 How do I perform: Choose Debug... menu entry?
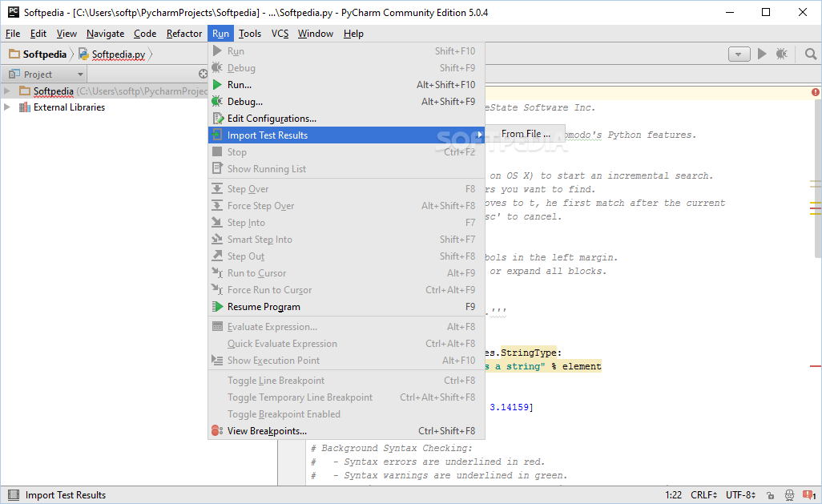[x=346, y=101]
